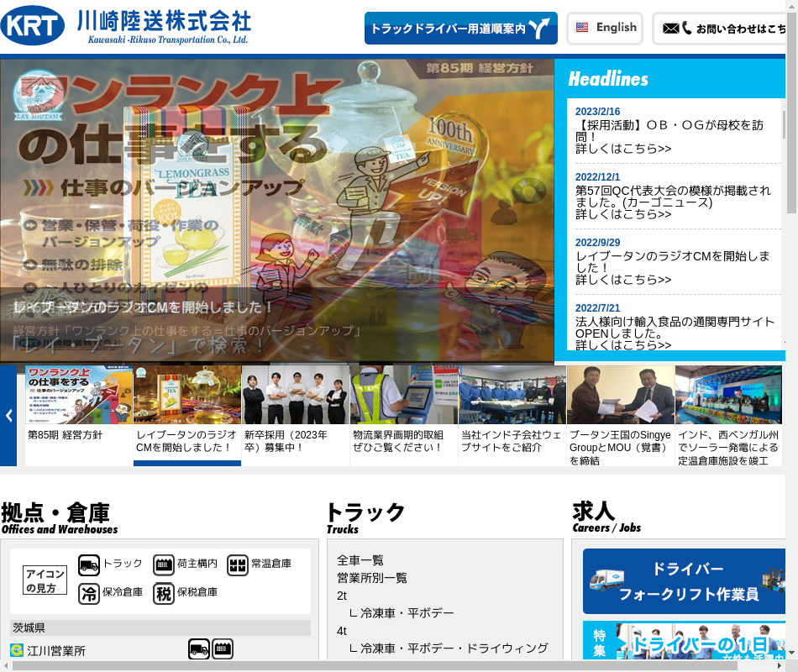The height and width of the screenshot is (672, 798).
Task: Click the 茨城県 prefecture heading
Action: (x=160, y=627)
